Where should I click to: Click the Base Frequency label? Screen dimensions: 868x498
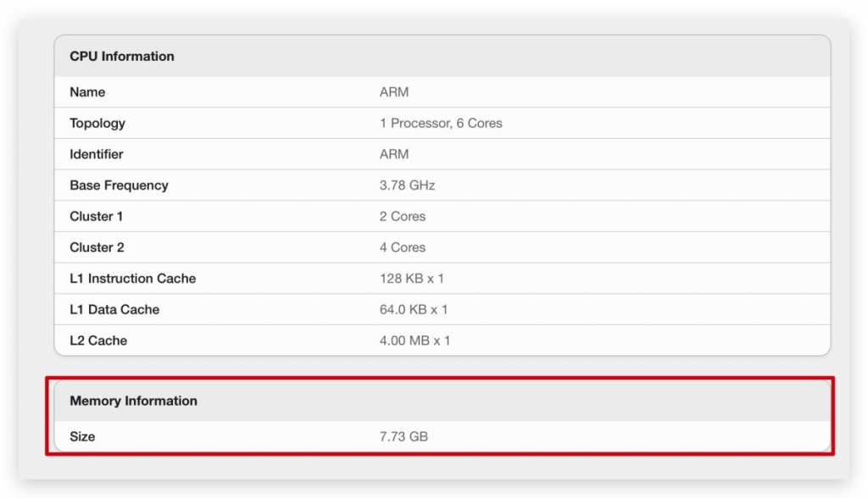coord(119,185)
